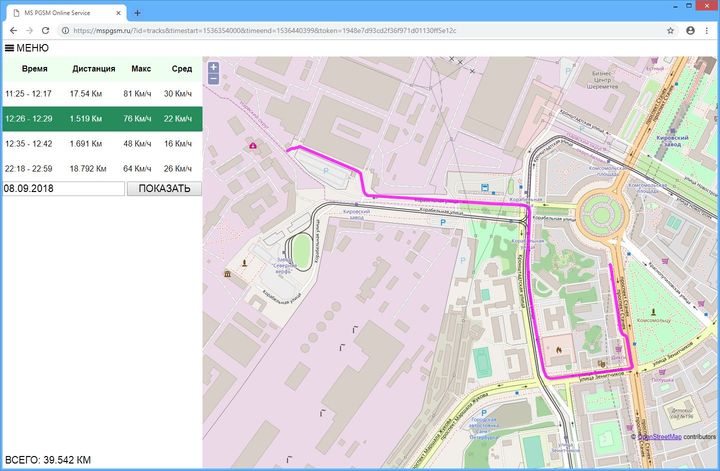Select the highlighted 12:26 - 12:29 track
This screenshot has width=720, height=471.
[x=100, y=119]
